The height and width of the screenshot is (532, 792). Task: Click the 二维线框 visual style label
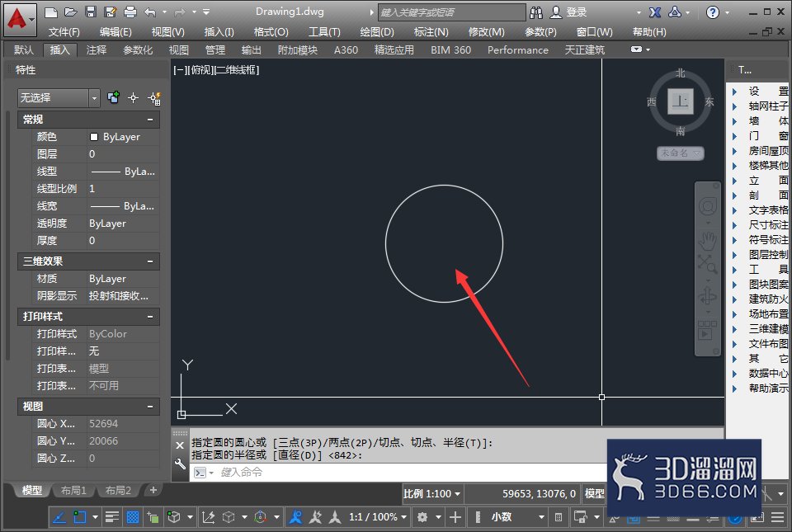(x=237, y=70)
